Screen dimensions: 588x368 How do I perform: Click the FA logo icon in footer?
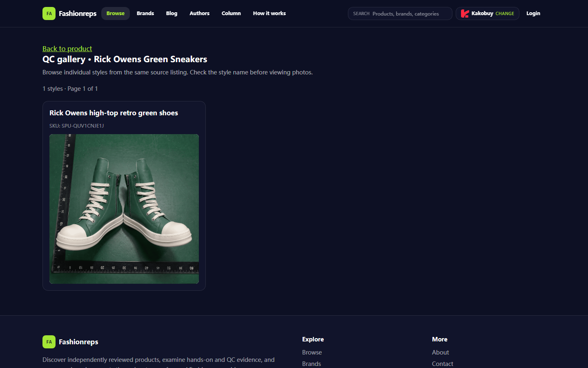point(49,342)
